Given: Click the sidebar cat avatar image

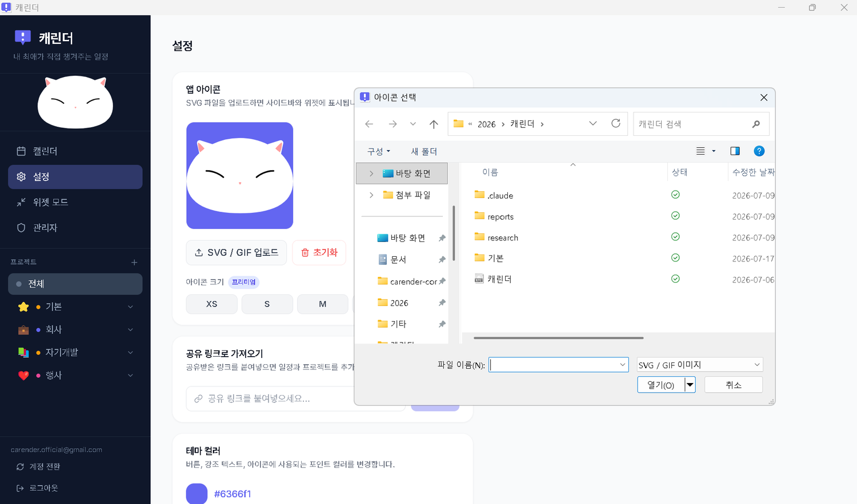Looking at the screenshot, I should tap(75, 103).
